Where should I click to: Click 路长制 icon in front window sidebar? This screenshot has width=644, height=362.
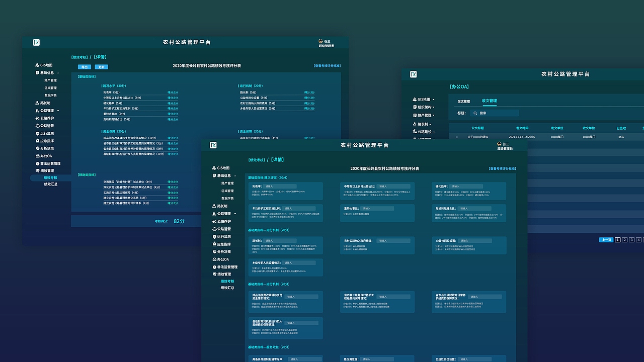point(214,206)
